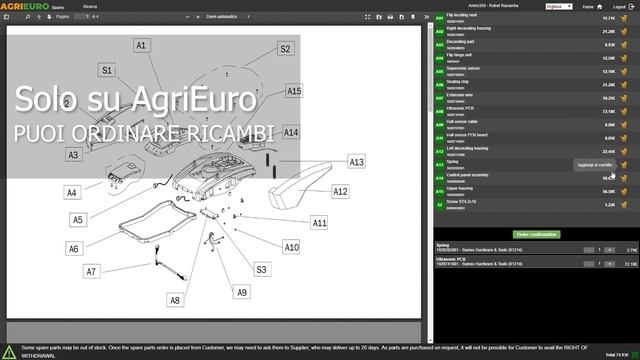
Task: Click the Order confirmation button
Action: click(536, 234)
